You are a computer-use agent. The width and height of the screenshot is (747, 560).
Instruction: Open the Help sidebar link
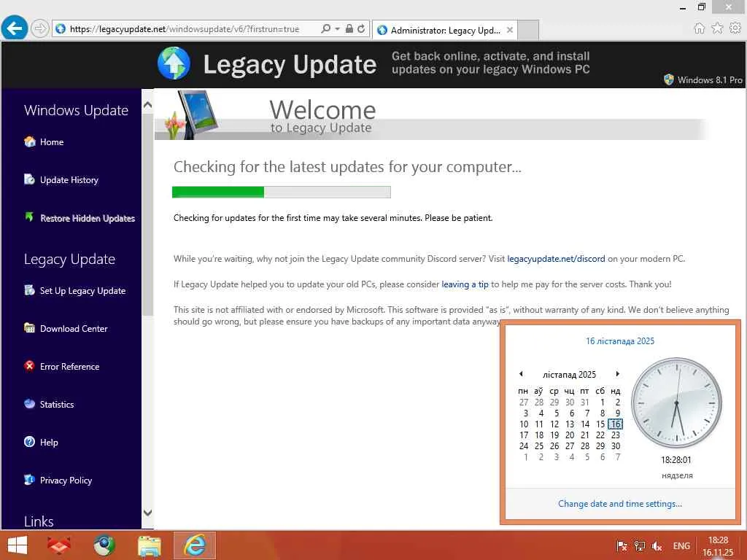click(49, 443)
